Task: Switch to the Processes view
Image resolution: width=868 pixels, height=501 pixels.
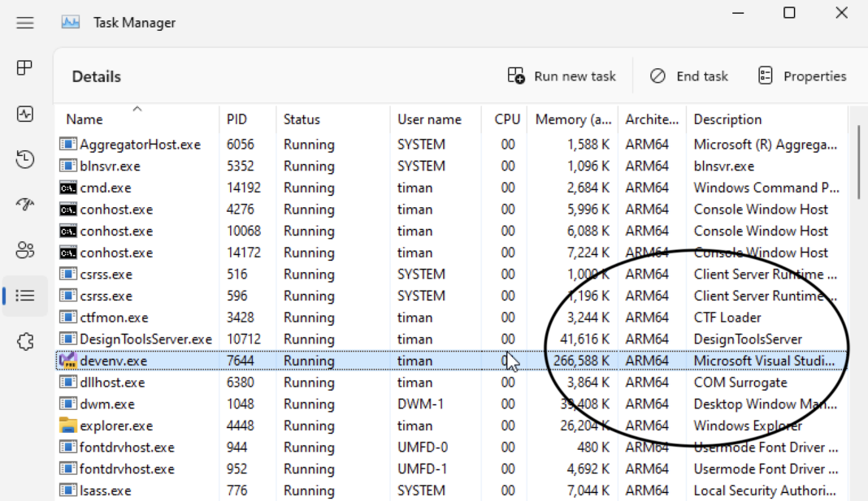Action: [x=24, y=68]
